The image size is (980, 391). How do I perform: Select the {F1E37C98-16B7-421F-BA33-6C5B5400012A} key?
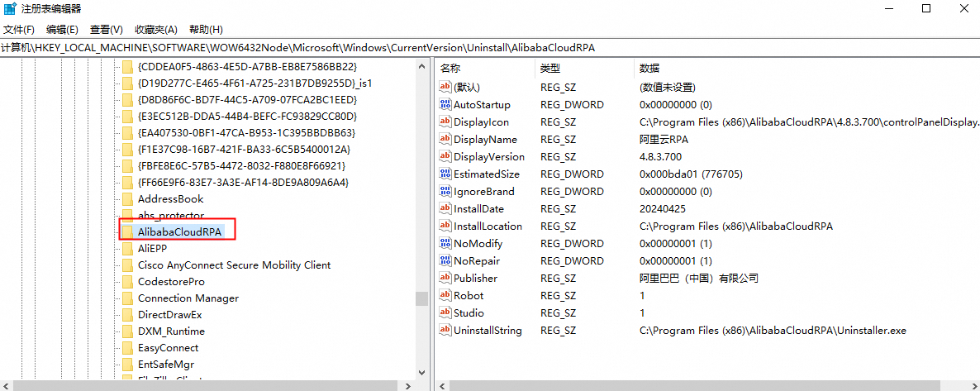(x=244, y=149)
